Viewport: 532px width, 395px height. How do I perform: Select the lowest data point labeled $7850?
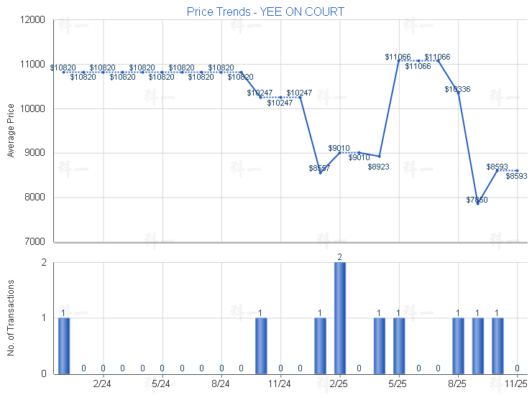pyautogui.click(x=478, y=203)
